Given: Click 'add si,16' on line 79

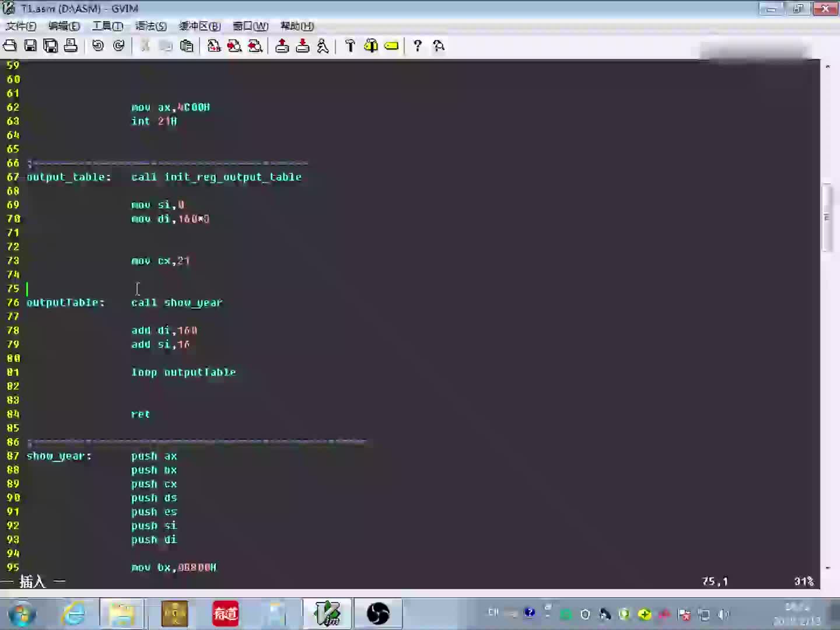Looking at the screenshot, I should pyautogui.click(x=160, y=344).
